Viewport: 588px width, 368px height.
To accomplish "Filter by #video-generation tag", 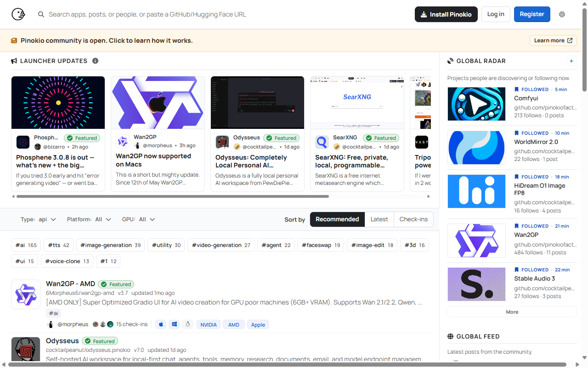I will 221,245.
